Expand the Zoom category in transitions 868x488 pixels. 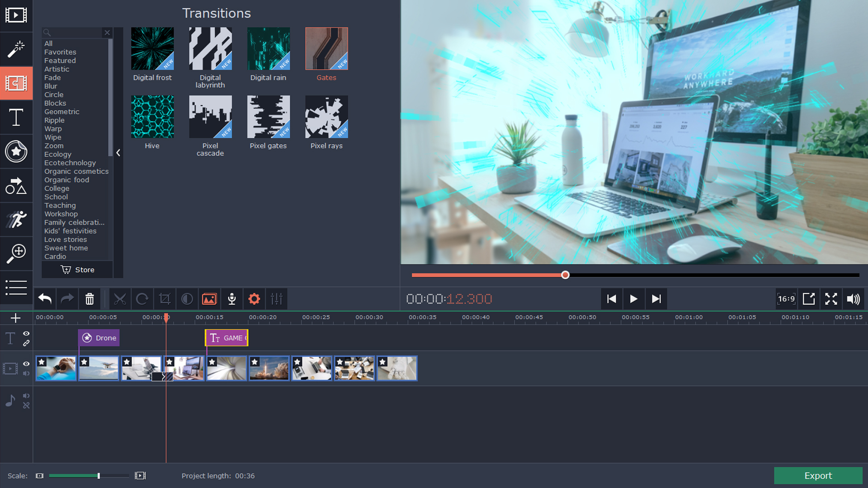click(54, 145)
